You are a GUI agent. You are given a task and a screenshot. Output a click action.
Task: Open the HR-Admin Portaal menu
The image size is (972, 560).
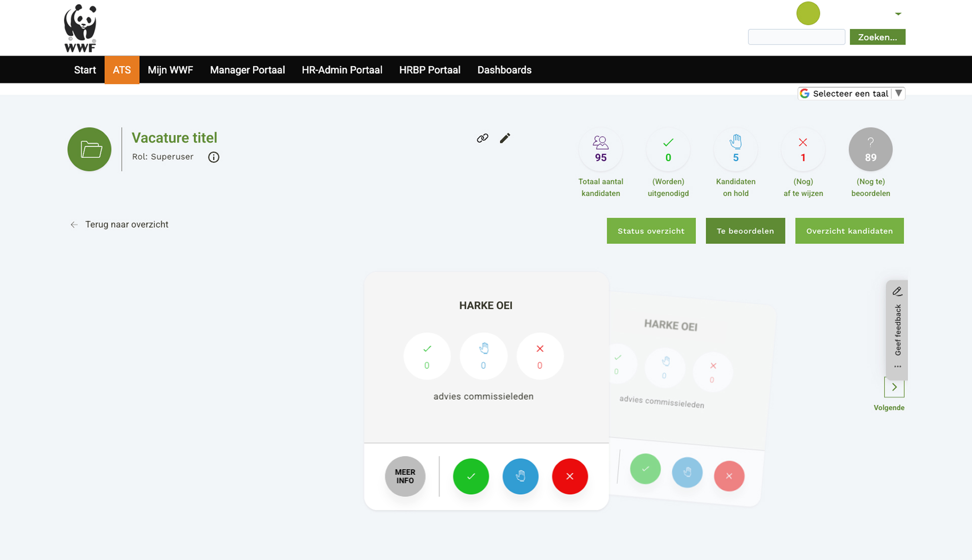pos(342,70)
